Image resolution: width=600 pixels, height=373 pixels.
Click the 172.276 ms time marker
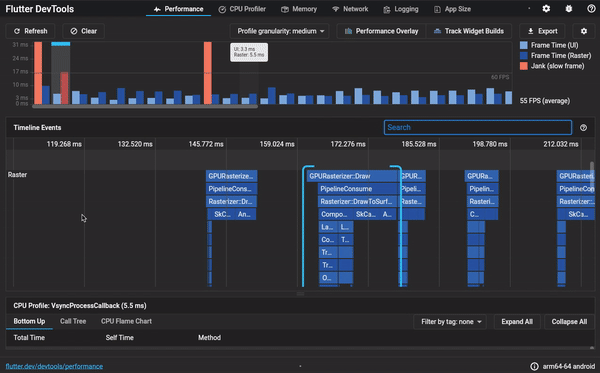(348, 144)
